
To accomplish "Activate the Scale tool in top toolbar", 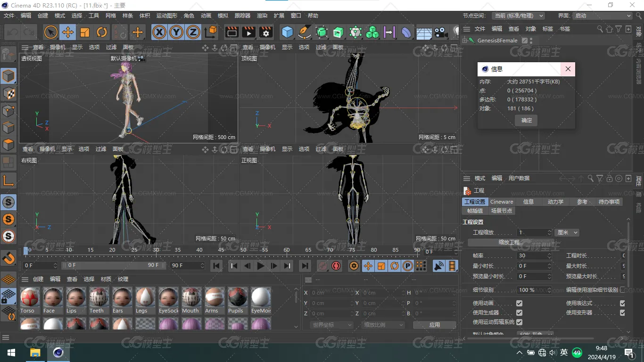I will pos(84,32).
